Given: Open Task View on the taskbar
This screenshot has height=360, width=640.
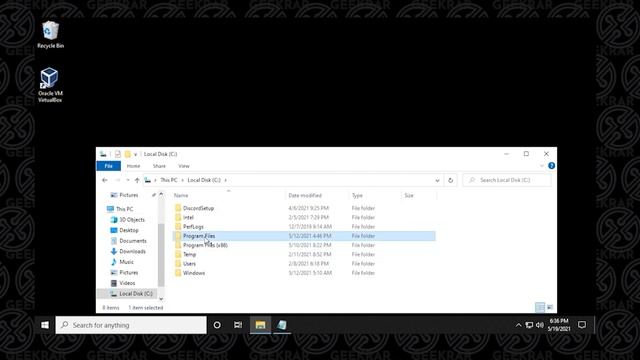Looking at the screenshot, I should 238,325.
